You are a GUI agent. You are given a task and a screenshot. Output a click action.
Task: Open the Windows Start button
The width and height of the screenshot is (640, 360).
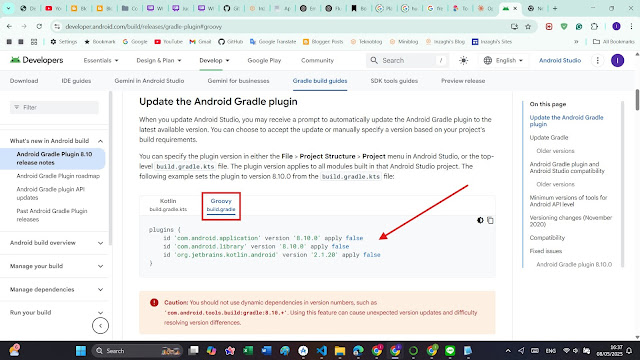[81, 351]
